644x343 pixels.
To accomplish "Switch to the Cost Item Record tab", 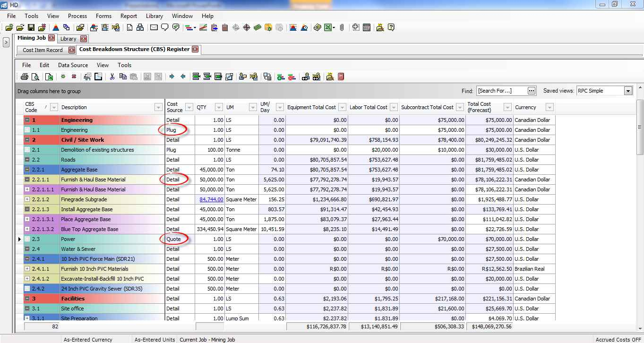I will pyautogui.click(x=43, y=50).
